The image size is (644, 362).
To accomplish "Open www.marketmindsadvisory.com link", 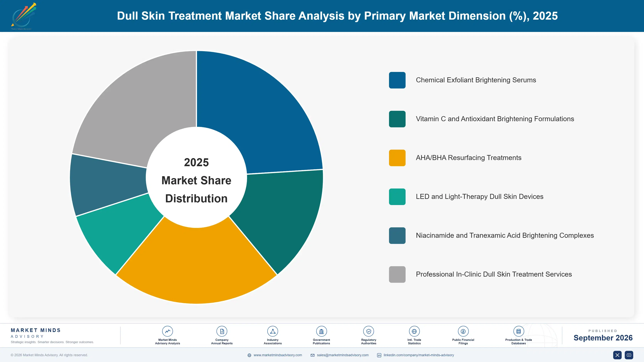I will tap(278, 355).
